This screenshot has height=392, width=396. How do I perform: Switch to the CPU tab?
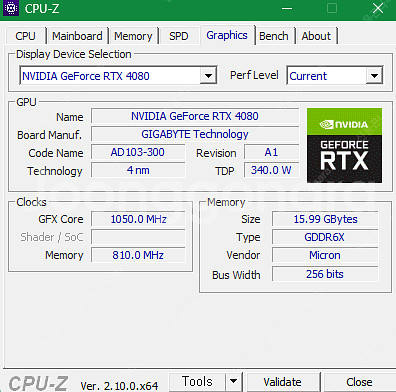(25, 36)
